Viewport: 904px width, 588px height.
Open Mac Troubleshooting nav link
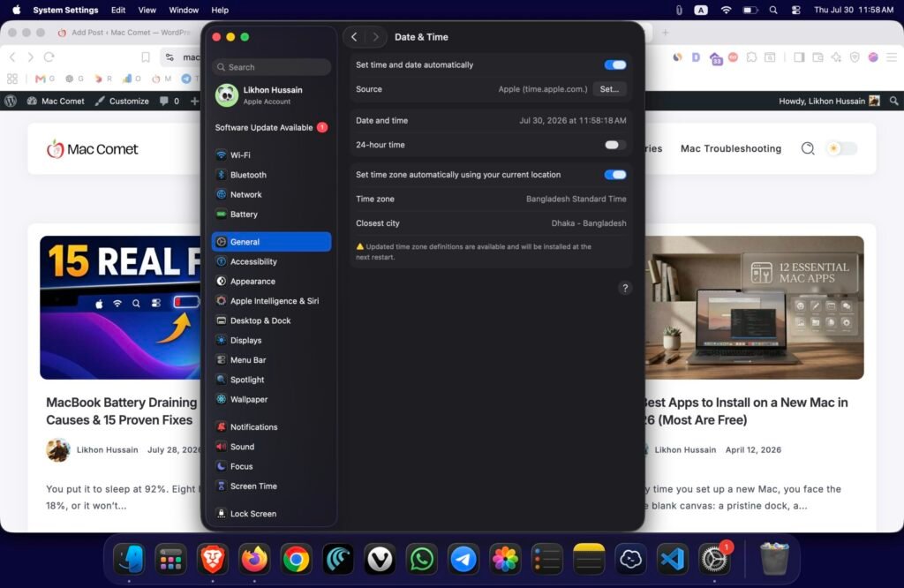(x=730, y=148)
